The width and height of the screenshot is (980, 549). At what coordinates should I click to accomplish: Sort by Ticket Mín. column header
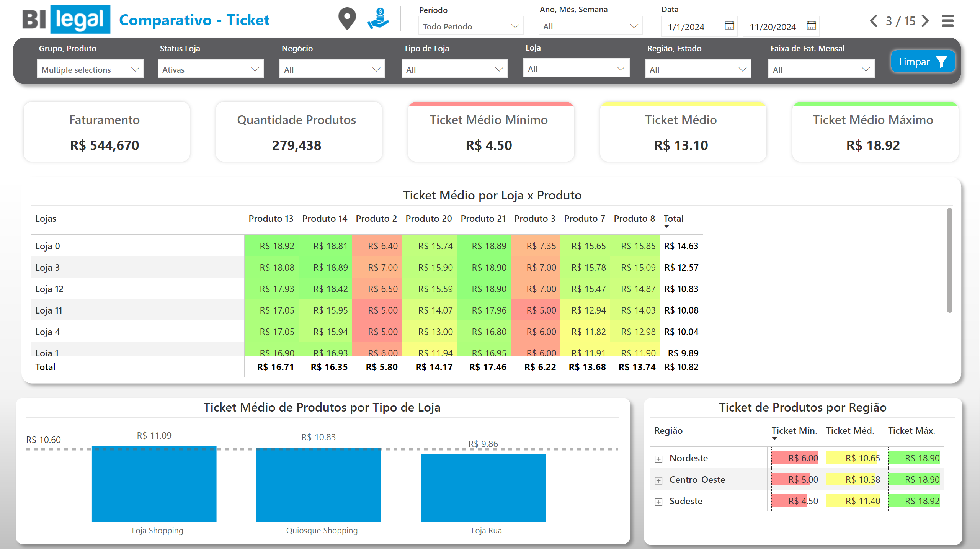coord(794,431)
